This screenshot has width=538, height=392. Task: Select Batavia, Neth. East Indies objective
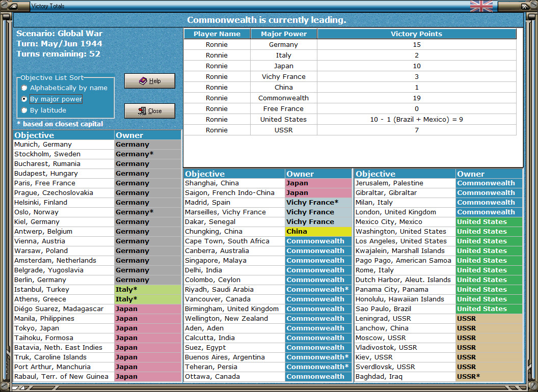coord(64,347)
